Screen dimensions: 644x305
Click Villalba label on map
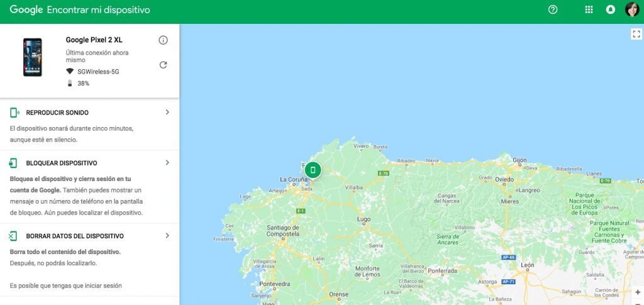pyautogui.click(x=353, y=187)
